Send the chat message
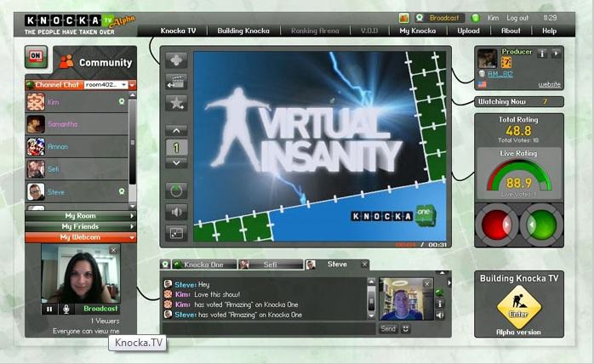 (388, 329)
